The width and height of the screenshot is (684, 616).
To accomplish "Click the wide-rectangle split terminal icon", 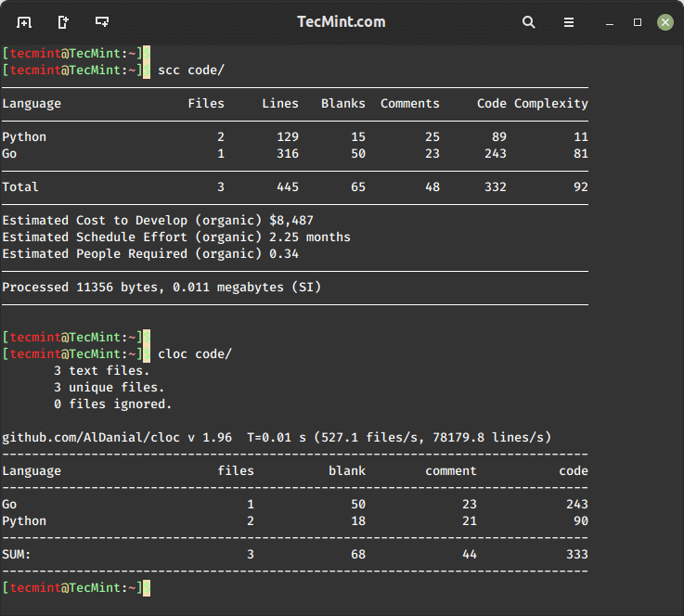I will (101, 21).
